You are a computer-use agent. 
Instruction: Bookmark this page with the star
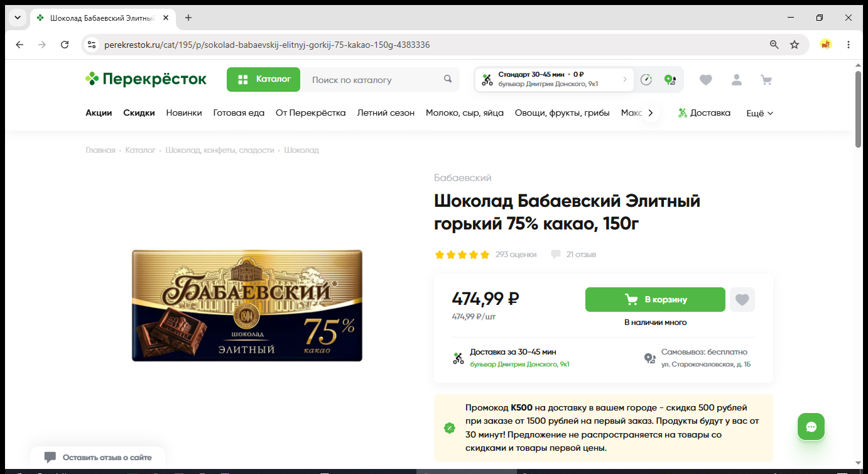click(x=795, y=45)
